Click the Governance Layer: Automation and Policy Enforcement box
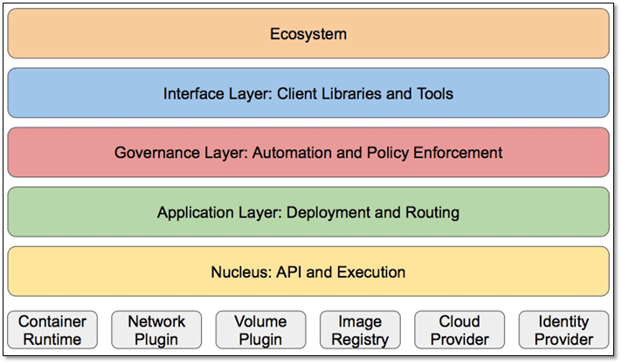Image resolution: width=622 pixels, height=364 pixels. [308, 153]
